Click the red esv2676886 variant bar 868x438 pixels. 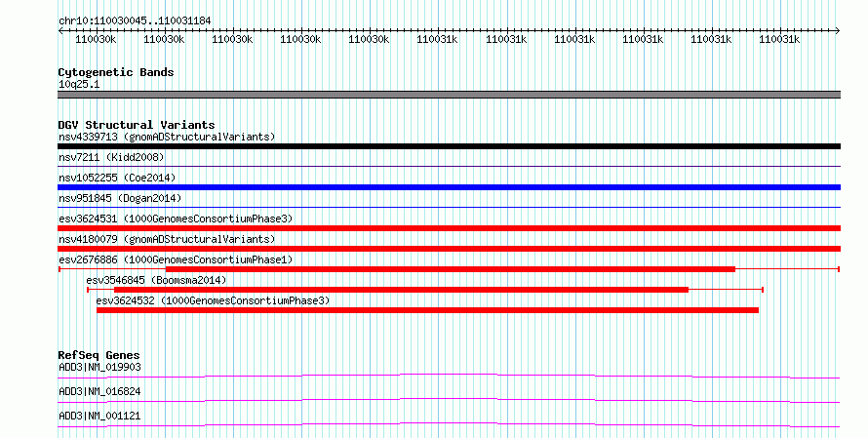449,269
